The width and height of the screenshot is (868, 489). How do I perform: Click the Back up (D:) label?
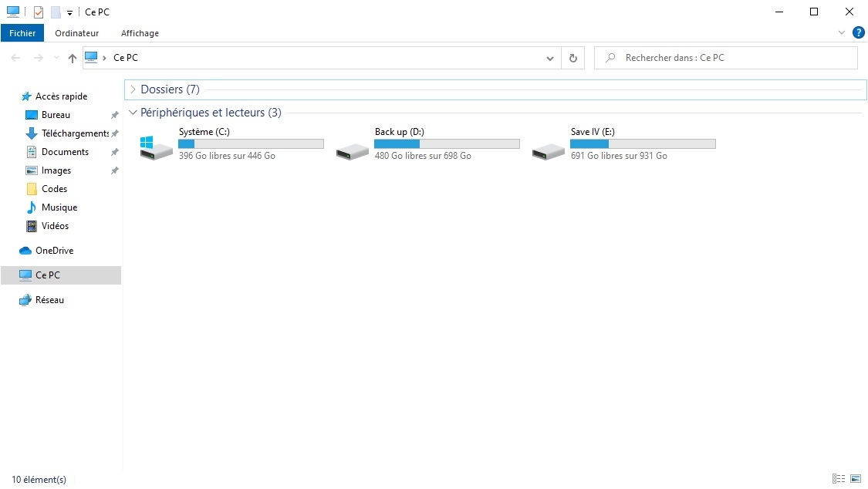point(399,132)
